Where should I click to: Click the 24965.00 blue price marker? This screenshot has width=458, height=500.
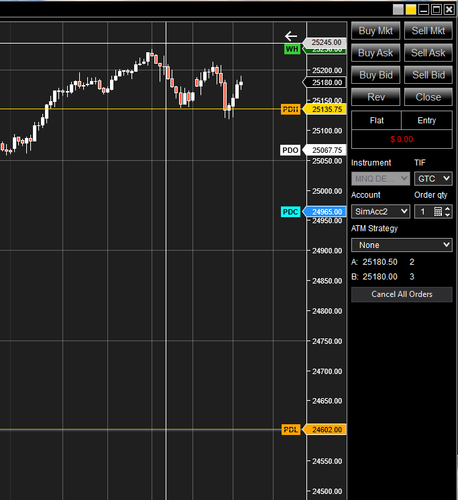pyautogui.click(x=325, y=212)
